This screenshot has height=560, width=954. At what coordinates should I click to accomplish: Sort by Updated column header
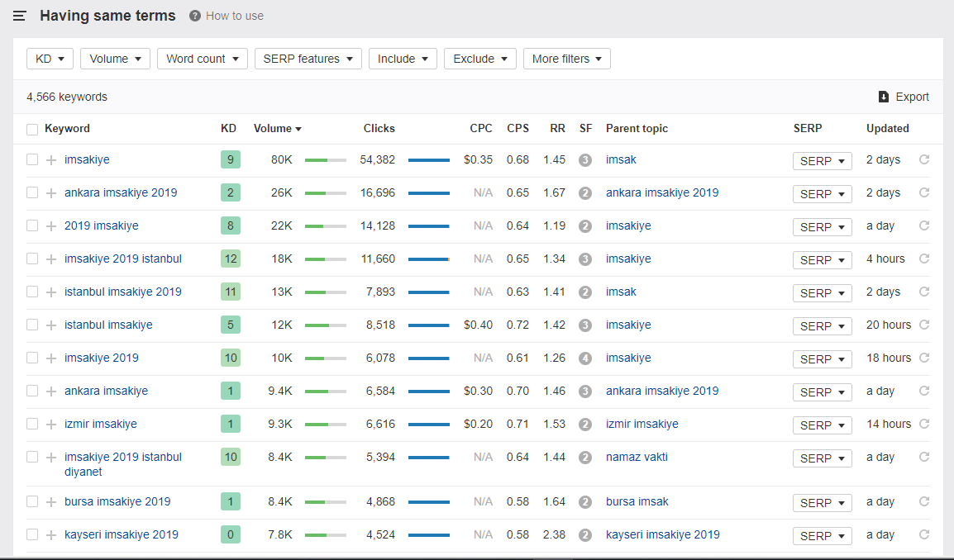tap(888, 128)
